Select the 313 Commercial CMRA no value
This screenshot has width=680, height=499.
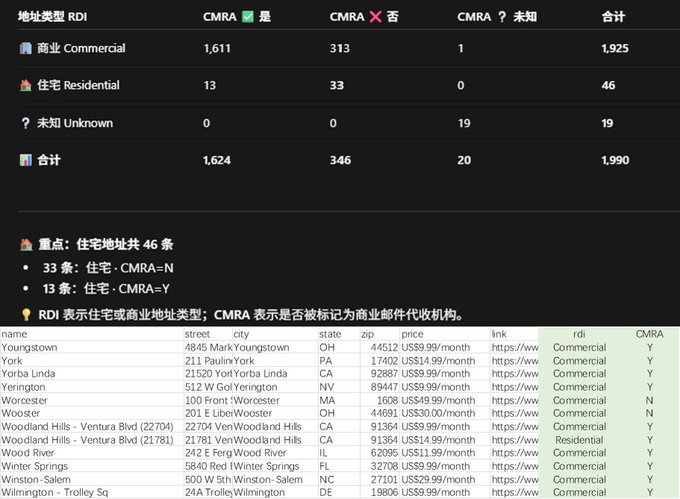tap(340, 48)
